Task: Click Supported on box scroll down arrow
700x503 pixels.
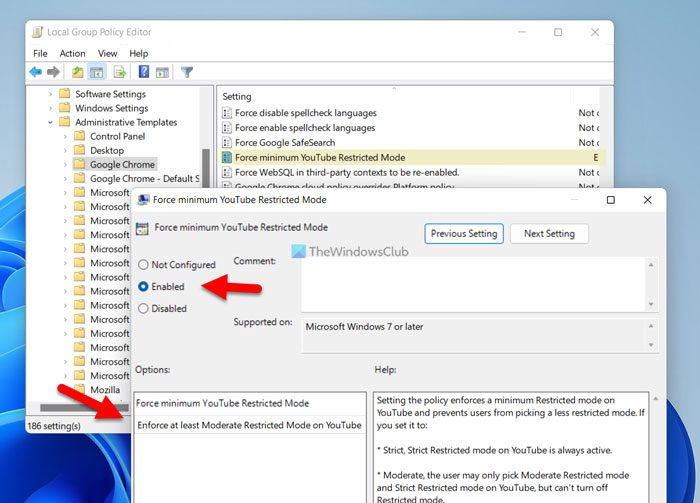Action: [651, 345]
